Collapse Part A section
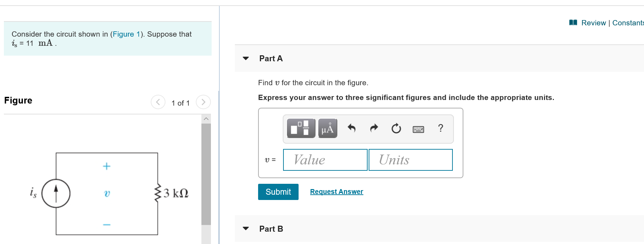 [245, 58]
